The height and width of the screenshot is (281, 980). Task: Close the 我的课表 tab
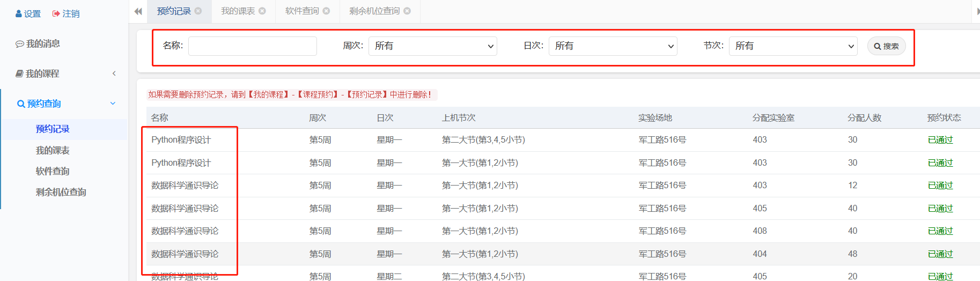pos(262,11)
